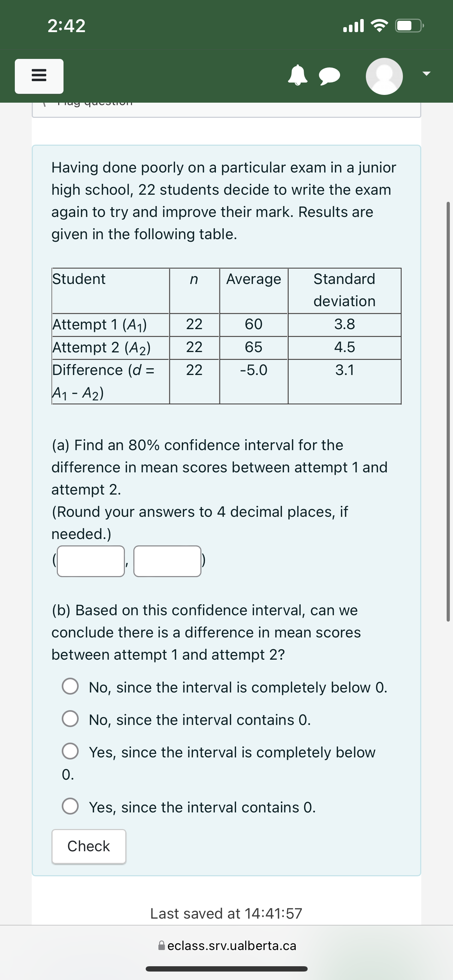Open the notifications bell
This screenshot has width=453, height=980.
pyautogui.click(x=298, y=76)
